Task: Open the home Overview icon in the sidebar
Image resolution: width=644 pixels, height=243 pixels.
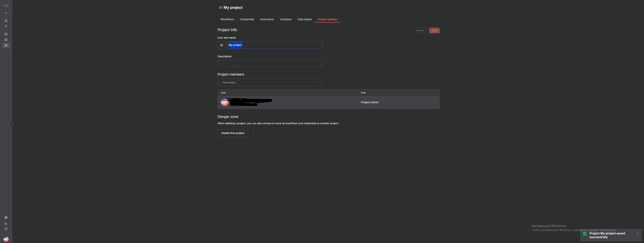Action: pos(6,20)
